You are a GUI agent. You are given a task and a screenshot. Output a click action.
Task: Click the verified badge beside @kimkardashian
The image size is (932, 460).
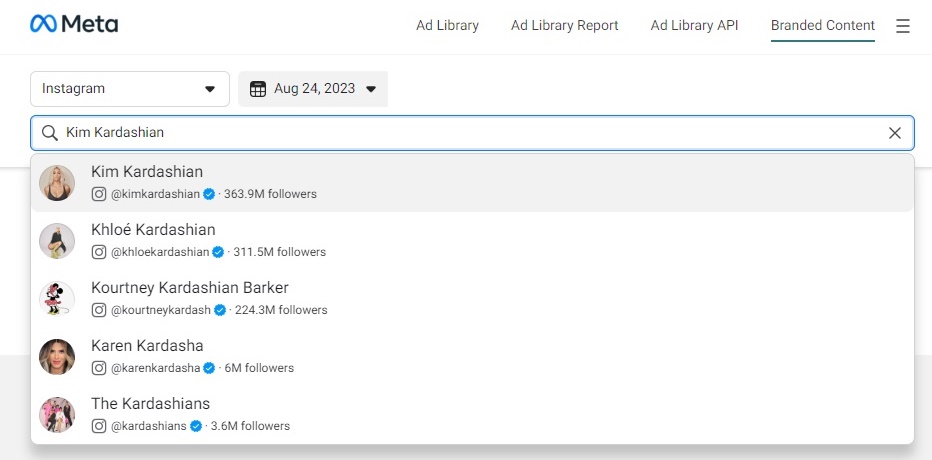pos(209,194)
